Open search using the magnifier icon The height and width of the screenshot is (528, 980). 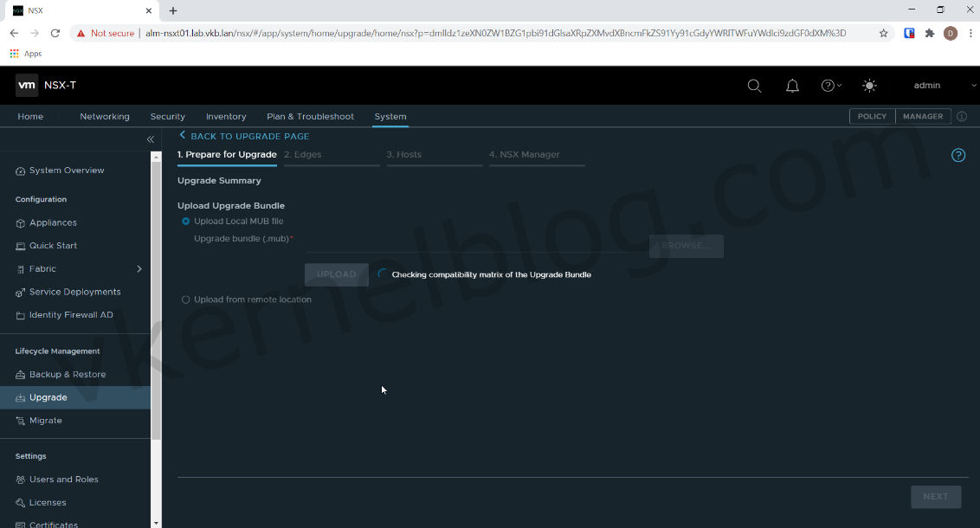(754, 85)
